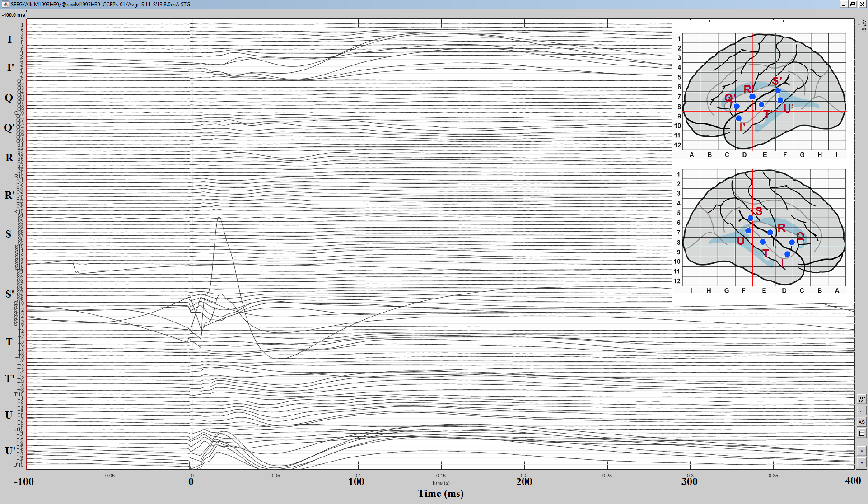868x504 pixels.
Task: Click the S' channel group label
Action: [x=9, y=294]
